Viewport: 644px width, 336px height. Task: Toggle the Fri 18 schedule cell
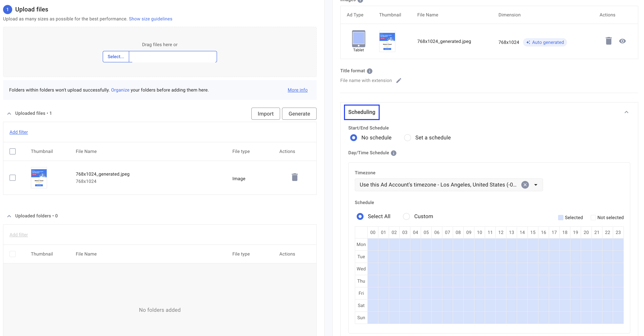[x=565, y=293]
